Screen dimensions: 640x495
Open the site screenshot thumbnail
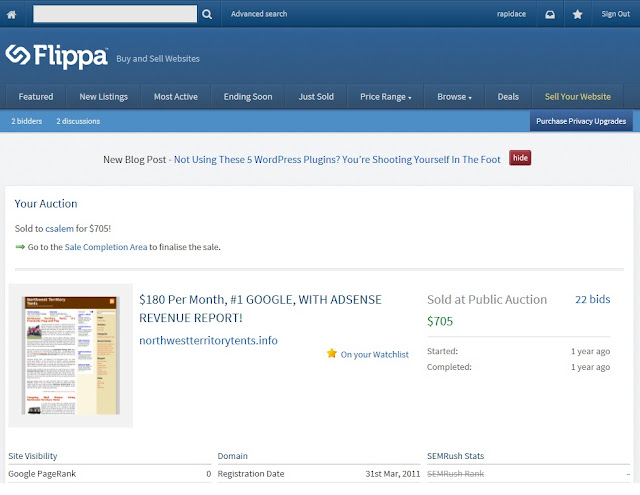pyautogui.click(x=71, y=355)
